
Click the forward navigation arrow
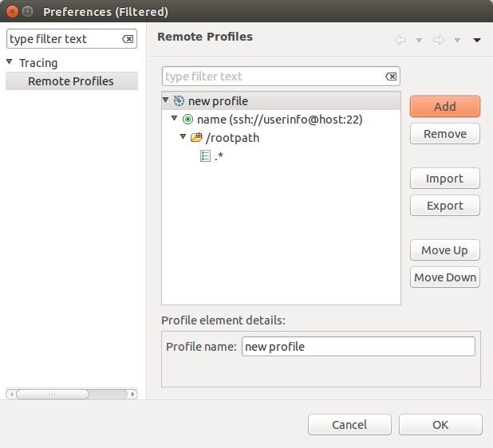click(x=438, y=40)
